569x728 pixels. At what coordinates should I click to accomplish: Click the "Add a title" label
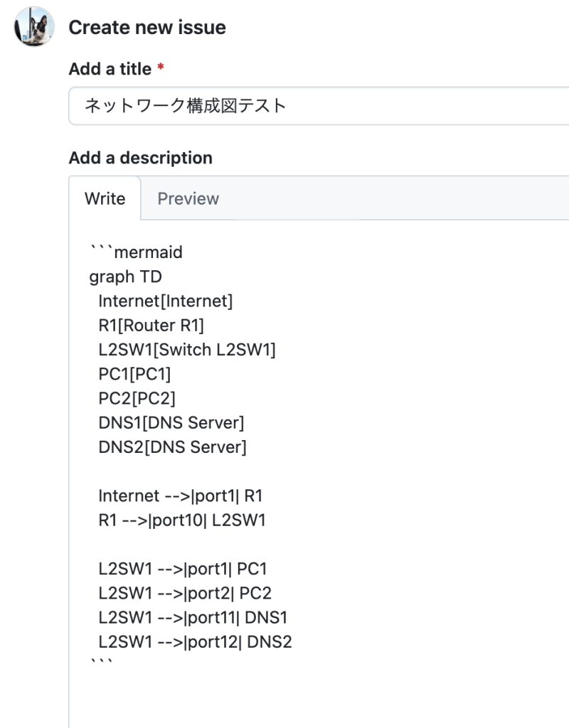(110, 69)
